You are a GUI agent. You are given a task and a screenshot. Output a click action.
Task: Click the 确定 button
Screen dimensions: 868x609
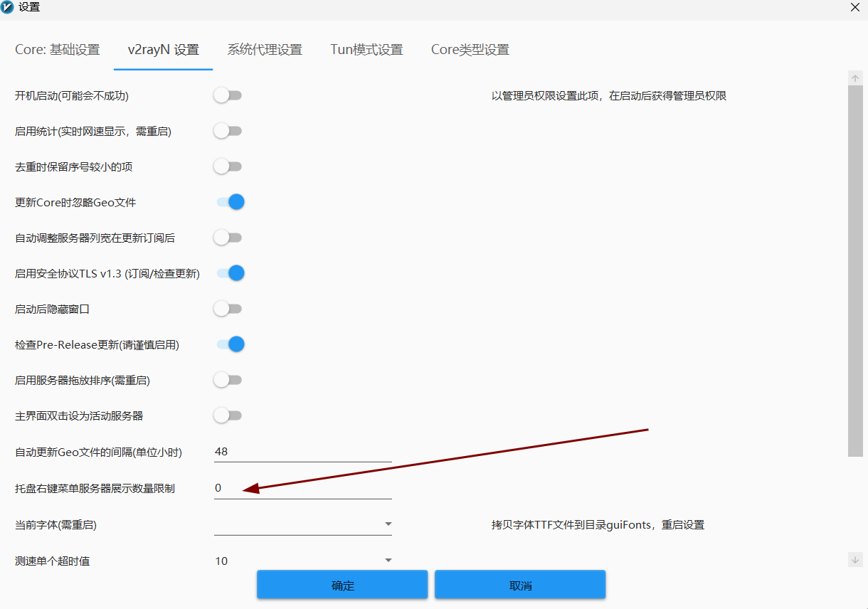(342, 585)
